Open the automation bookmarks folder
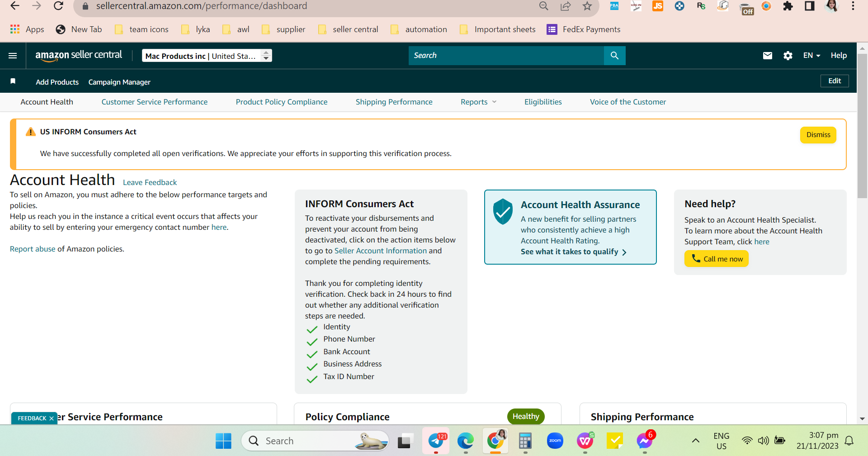Image resolution: width=868 pixels, height=456 pixels. click(x=419, y=29)
